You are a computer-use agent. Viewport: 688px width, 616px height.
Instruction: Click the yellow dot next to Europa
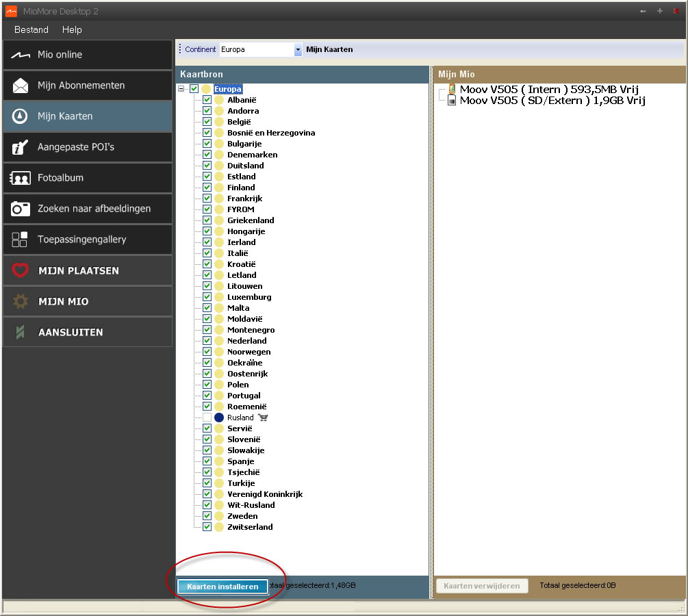tap(206, 89)
